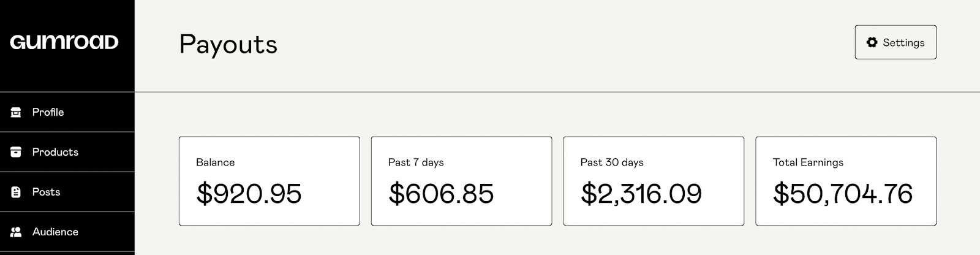
Task: Click the Total Earnings label
Action: point(808,162)
